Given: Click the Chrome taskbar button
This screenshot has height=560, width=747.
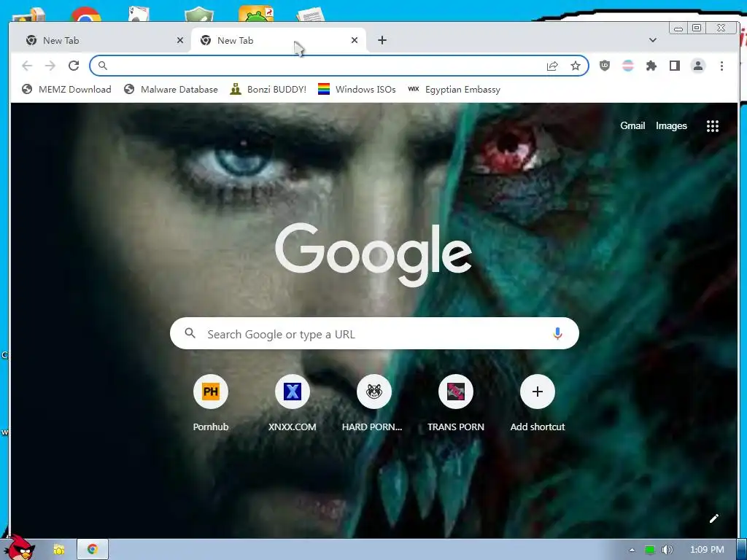Looking at the screenshot, I should tap(93, 549).
